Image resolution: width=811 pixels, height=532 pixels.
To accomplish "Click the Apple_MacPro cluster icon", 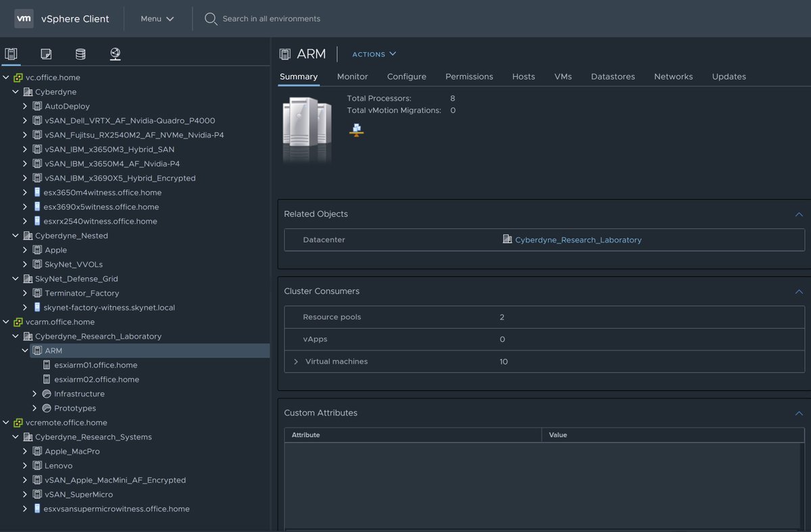I will (x=37, y=452).
